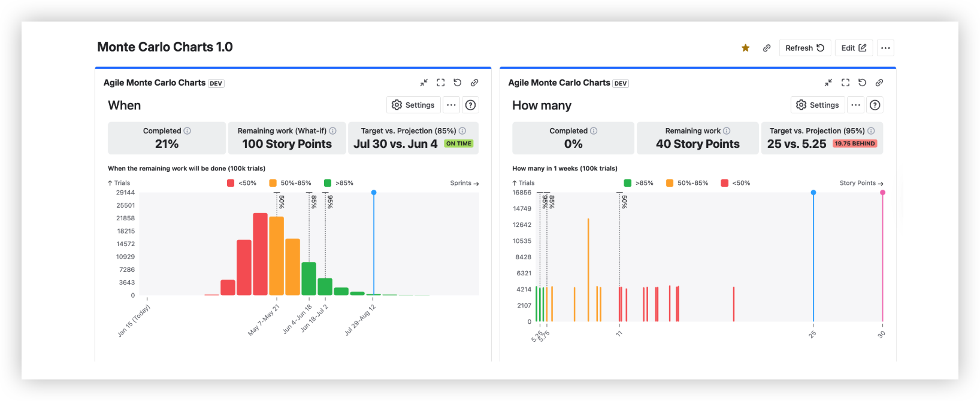980x401 pixels.
Task: Open the Edit dashboard button
Action: tap(854, 48)
